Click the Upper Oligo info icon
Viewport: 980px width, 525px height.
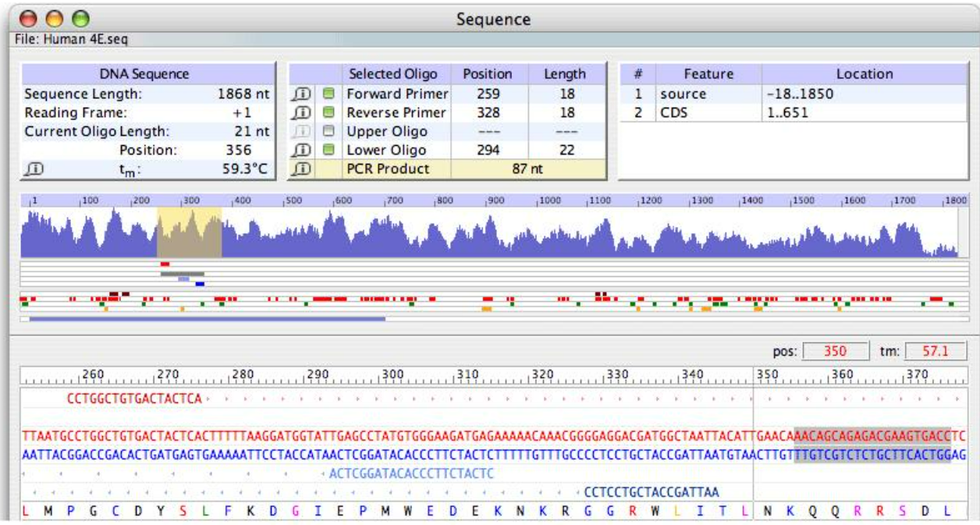pyautogui.click(x=301, y=132)
